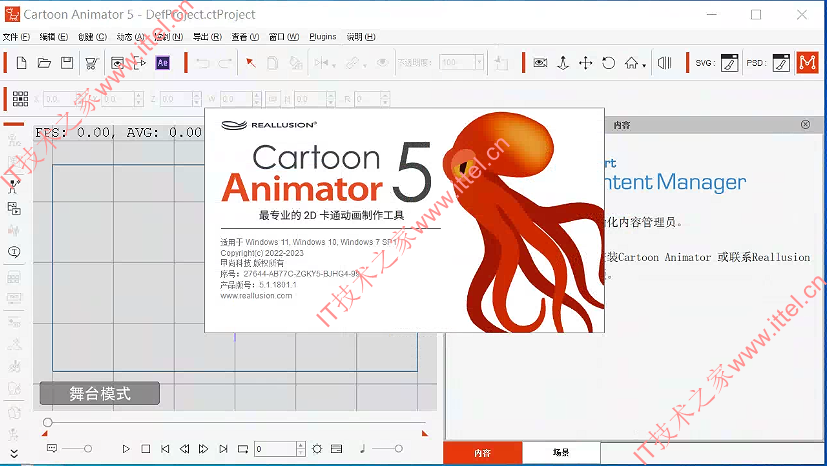Click the layer composer icon in sidebar
Viewport: 827px width, 466px height.
14,208
